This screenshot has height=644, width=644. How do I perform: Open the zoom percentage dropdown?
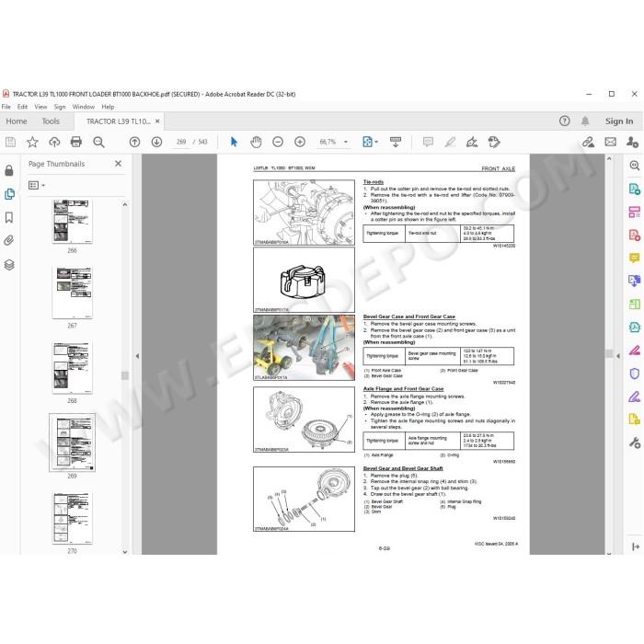[x=346, y=142]
